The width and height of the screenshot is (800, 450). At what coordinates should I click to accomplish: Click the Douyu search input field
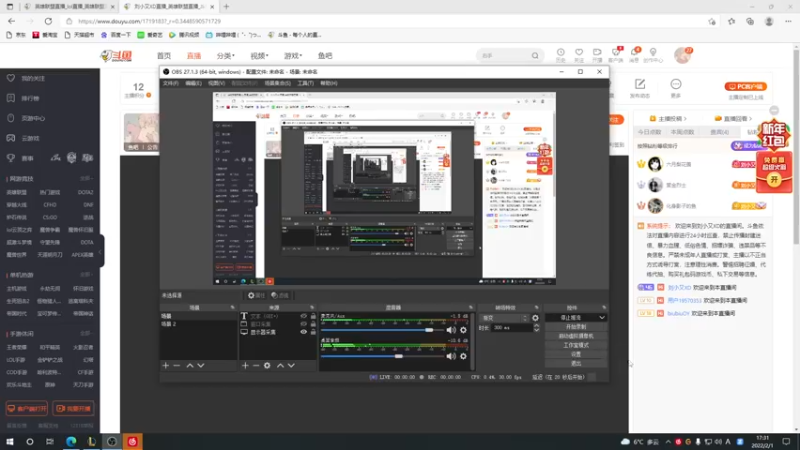pos(504,56)
